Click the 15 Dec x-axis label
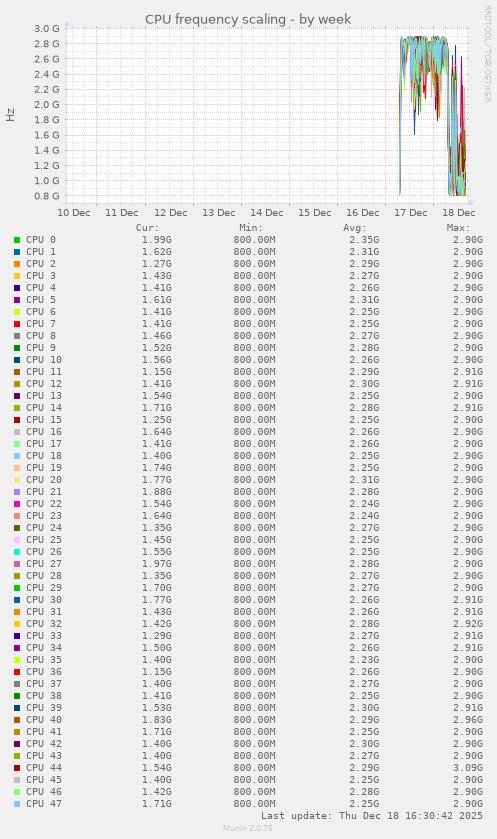Screen dimensions: 497x839 pyautogui.click(x=315, y=212)
